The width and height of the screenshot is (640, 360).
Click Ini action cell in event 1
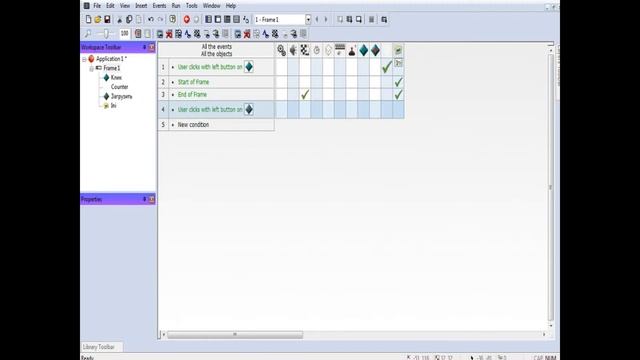point(398,67)
